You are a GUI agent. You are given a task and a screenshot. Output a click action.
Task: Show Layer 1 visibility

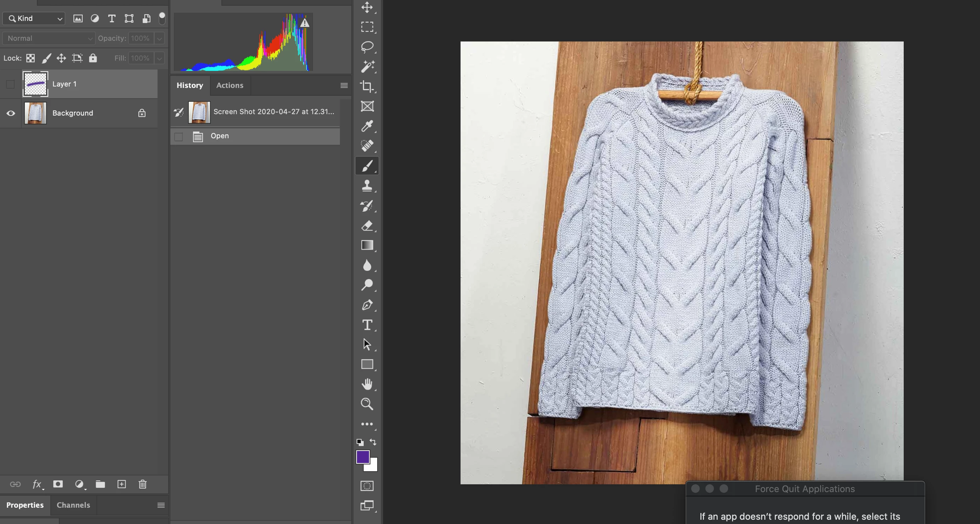[x=11, y=84]
